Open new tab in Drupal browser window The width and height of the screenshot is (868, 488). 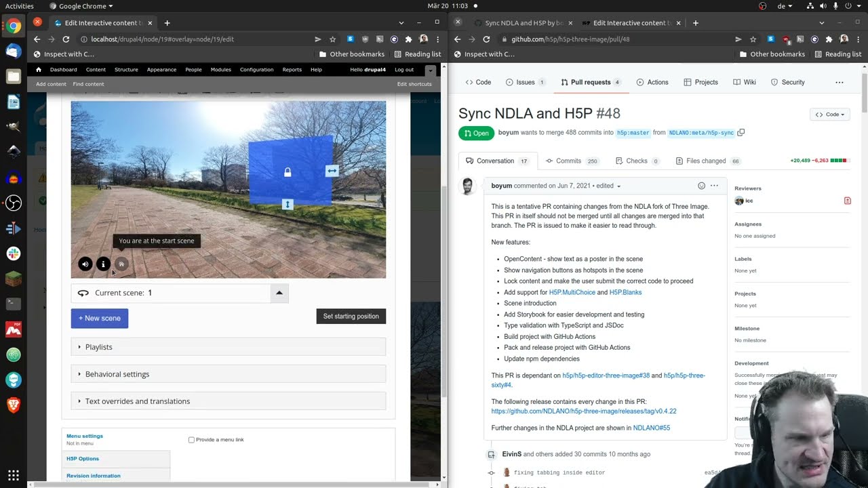167,23
